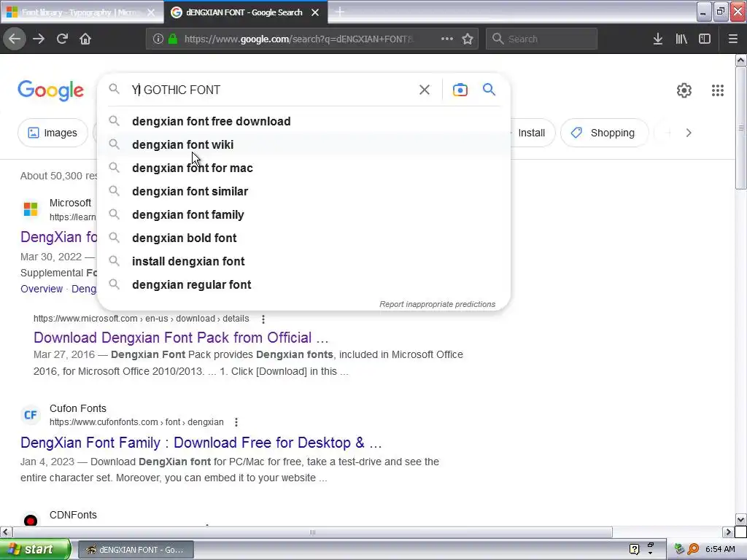
Task: Open the Firefox hamburger menu
Action: [x=732, y=39]
